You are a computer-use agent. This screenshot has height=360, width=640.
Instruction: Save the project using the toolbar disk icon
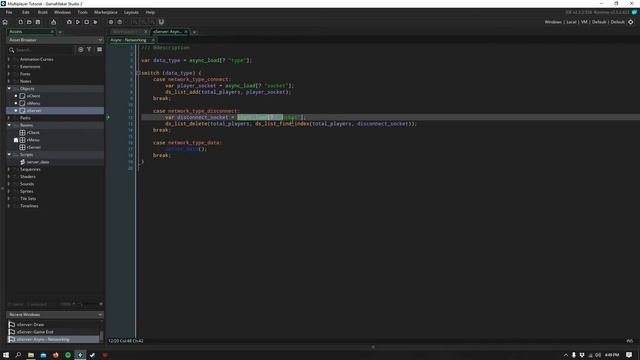38,22
